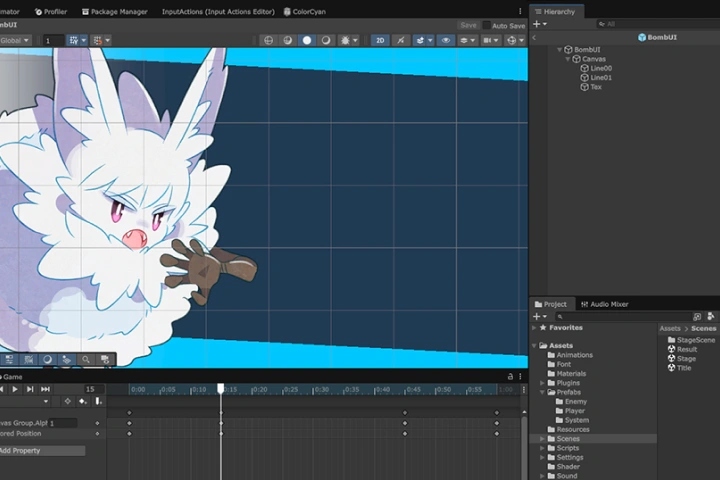720x480 pixels.
Task: Open grid snapping settings arrow
Action: (84, 40)
